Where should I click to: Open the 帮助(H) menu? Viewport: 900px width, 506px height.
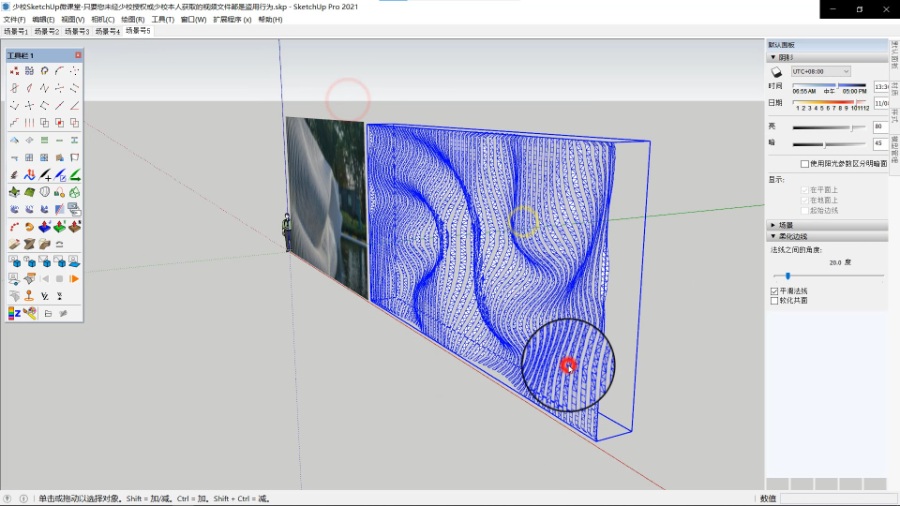(270, 20)
